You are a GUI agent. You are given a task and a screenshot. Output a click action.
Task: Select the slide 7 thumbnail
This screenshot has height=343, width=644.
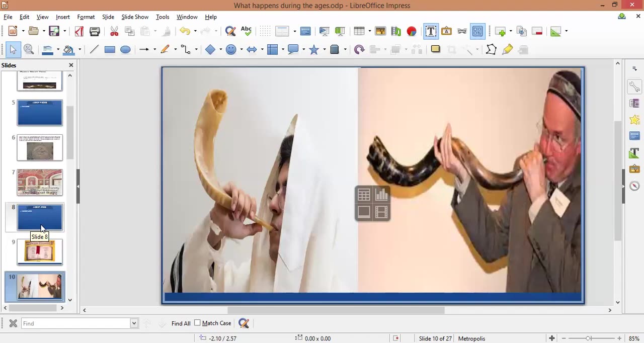(x=40, y=182)
